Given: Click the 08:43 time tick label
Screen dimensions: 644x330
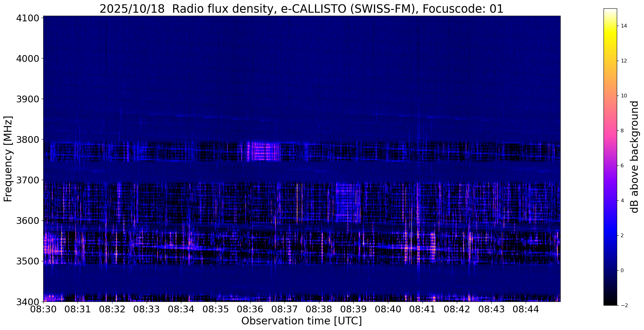Looking at the screenshot, I should pyautogui.click(x=492, y=309).
